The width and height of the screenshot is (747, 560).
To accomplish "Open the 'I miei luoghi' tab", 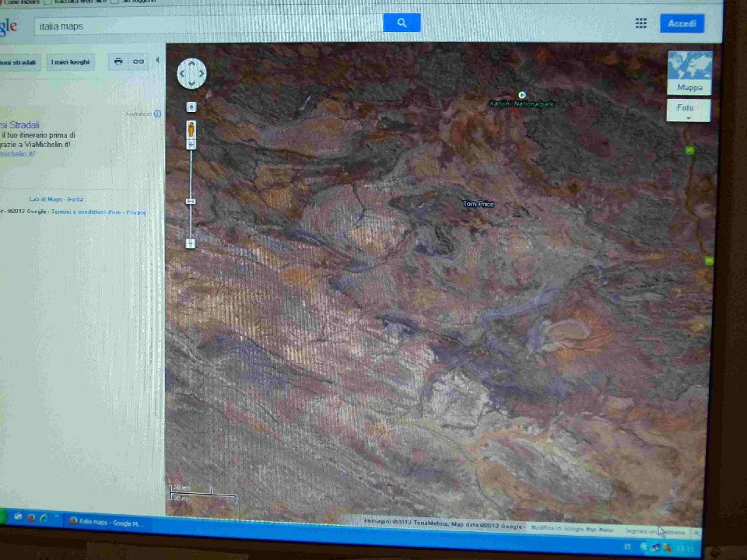I will point(71,62).
